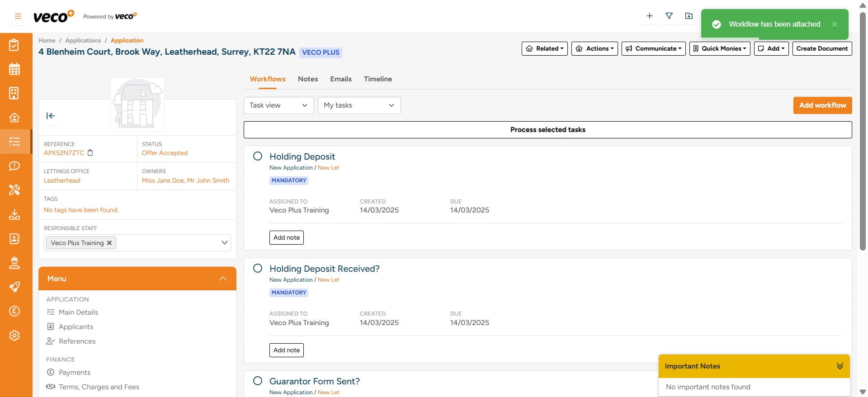Expand the Responsible Staff dropdown arrow
This screenshot has height=397, width=868.
224,243
